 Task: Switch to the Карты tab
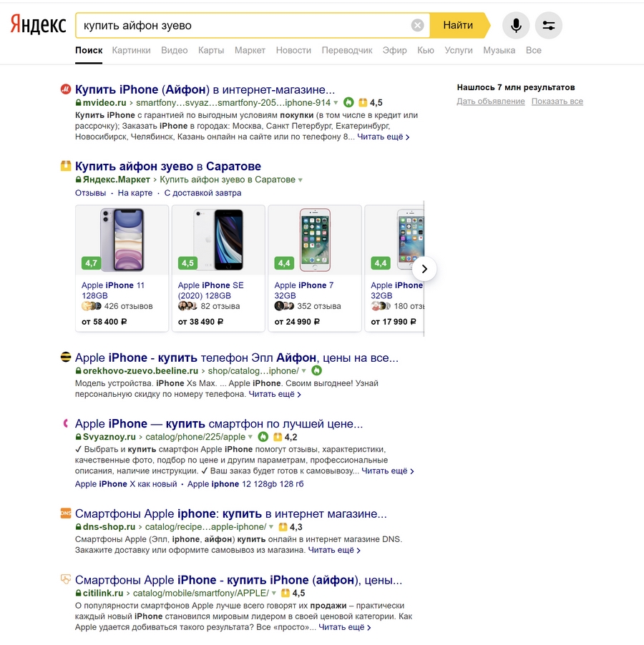pos(211,50)
